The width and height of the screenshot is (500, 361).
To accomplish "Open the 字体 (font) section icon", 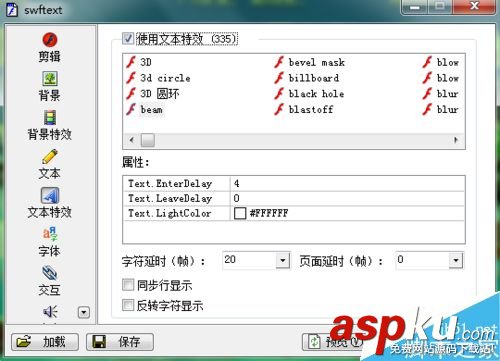I will click(50, 234).
